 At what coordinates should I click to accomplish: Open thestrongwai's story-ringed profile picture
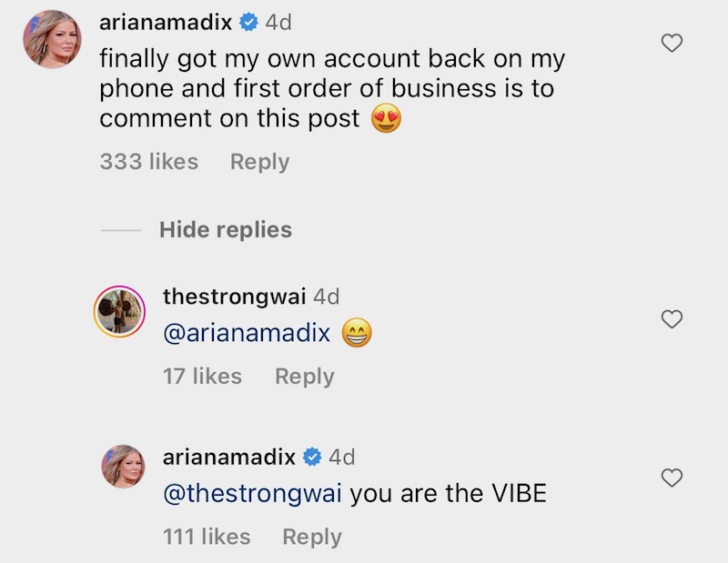[121, 314]
